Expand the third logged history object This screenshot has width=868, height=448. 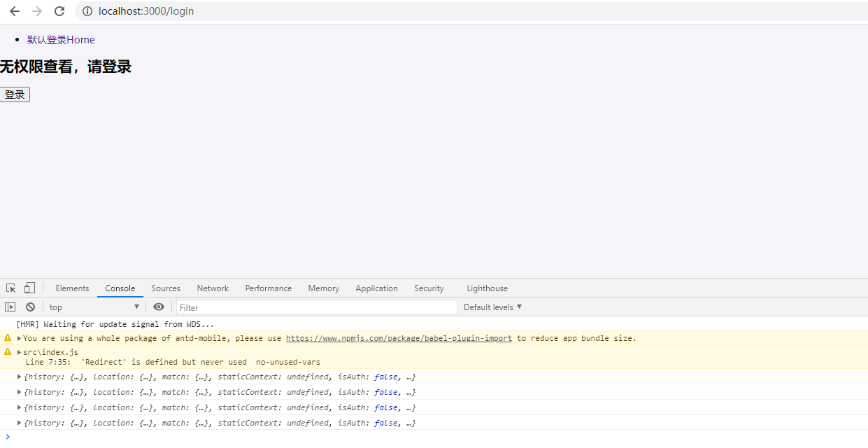[20, 407]
